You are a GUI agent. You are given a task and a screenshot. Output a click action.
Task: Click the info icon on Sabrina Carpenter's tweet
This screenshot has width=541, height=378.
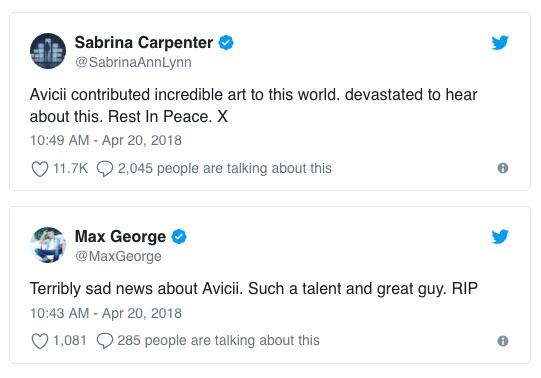[x=503, y=168]
